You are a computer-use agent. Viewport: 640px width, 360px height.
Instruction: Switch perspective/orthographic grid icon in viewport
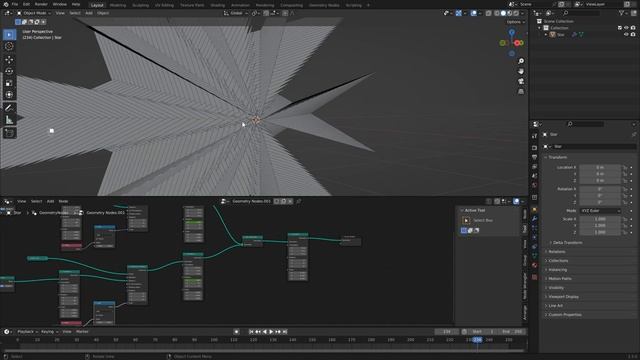tap(521, 91)
